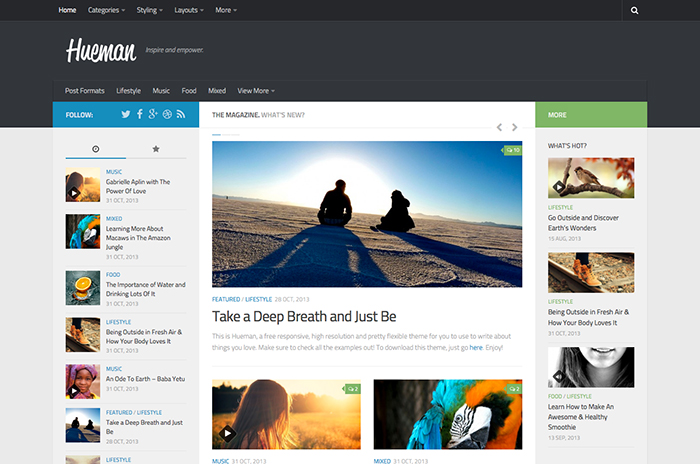Viewport: 700px width, 464px height.
Task: Expand the Layouts dropdown menu
Action: (189, 10)
